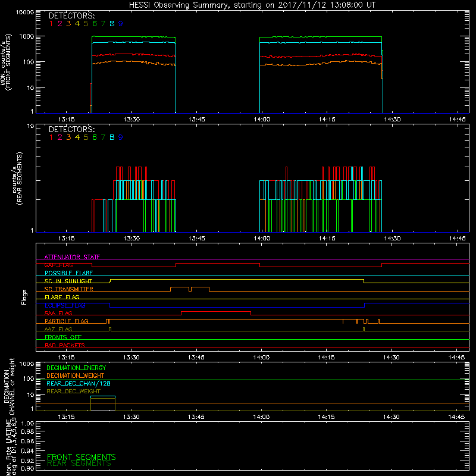The height and width of the screenshot is (476, 476).
Task: Click the DETECTORS: label in the rear segments panel
Action: (x=71, y=130)
